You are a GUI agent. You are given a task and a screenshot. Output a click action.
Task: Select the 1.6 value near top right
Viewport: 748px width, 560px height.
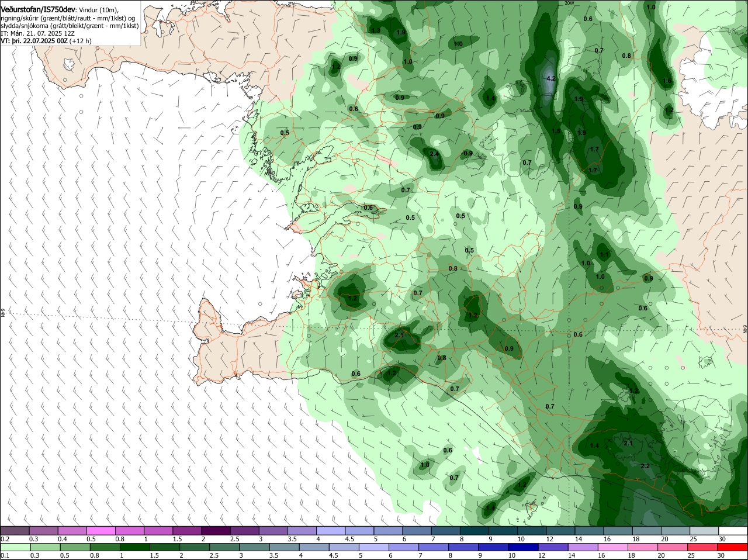pyautogui.click(x=667, y=81)
